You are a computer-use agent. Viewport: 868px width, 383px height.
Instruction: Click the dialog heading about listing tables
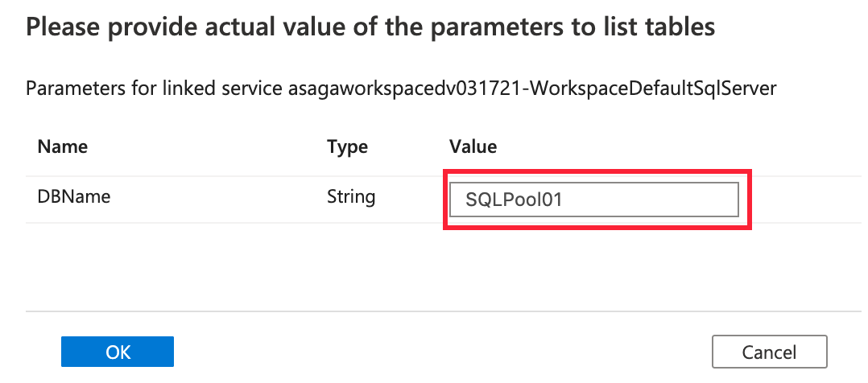point(370,27)
